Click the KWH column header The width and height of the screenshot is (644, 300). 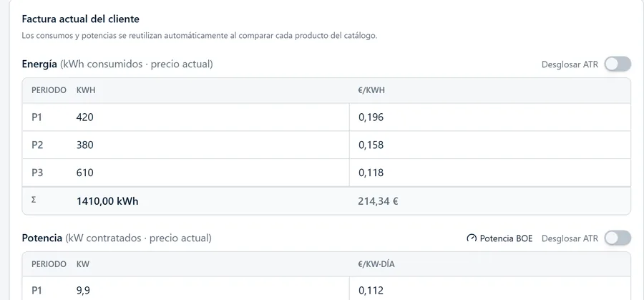point(86,90)
